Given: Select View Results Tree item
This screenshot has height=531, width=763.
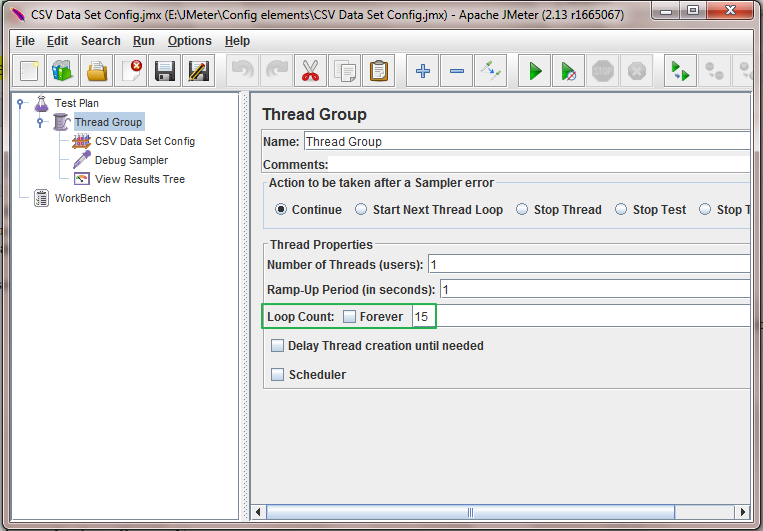Looking at the screenshot, I should click(x=140, y=179).
